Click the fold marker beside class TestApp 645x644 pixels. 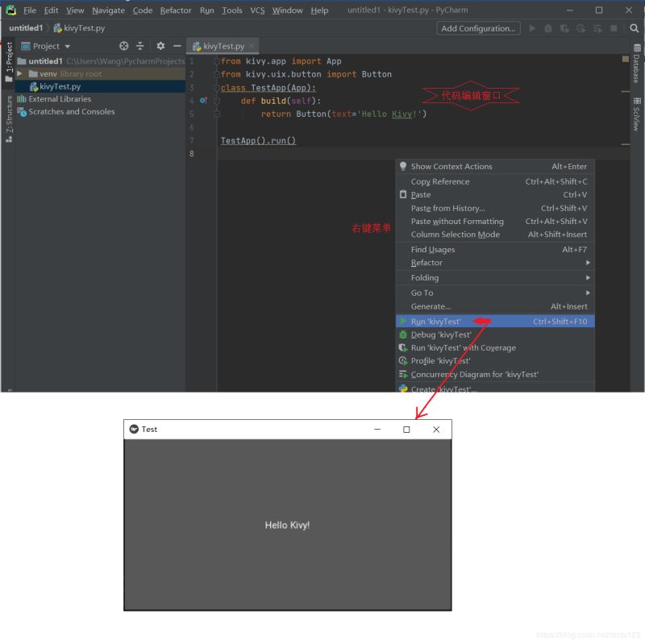[x=217, y=88]
